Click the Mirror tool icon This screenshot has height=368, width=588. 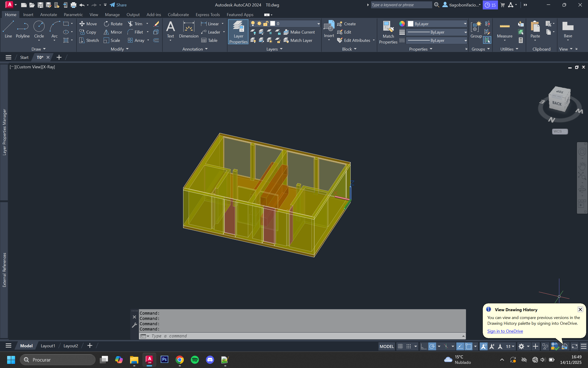(106, 32)
